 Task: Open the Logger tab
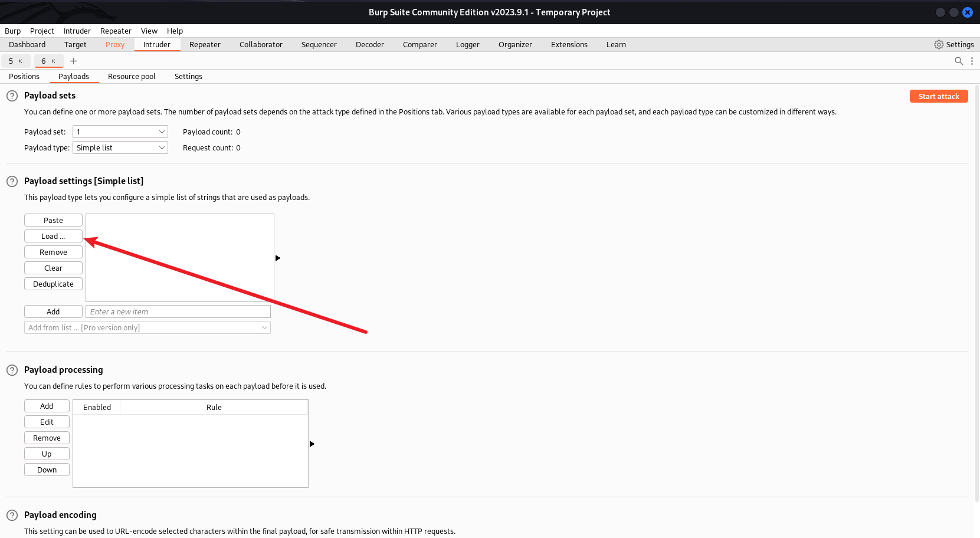(468, 44)
